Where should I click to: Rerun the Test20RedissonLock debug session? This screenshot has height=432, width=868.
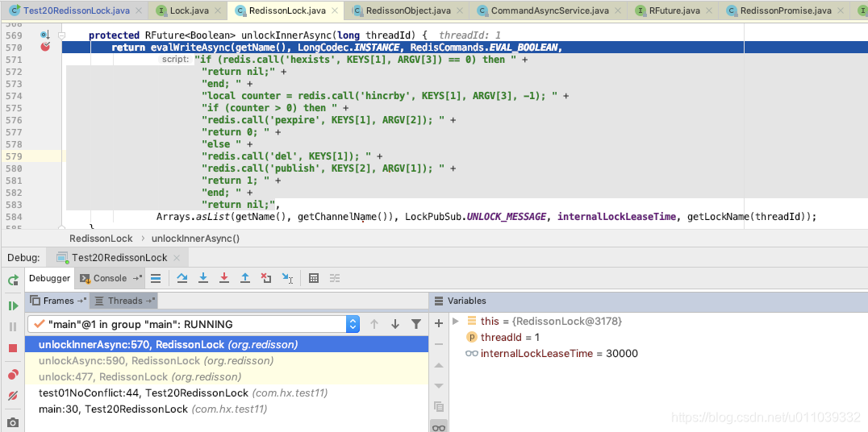[x=13, y=280]
